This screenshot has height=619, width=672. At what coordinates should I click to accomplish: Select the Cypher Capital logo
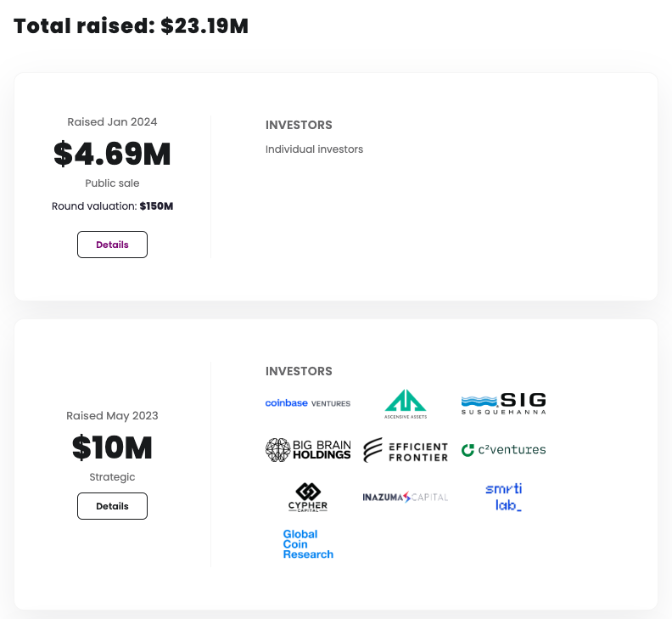[x=308, y=497]
